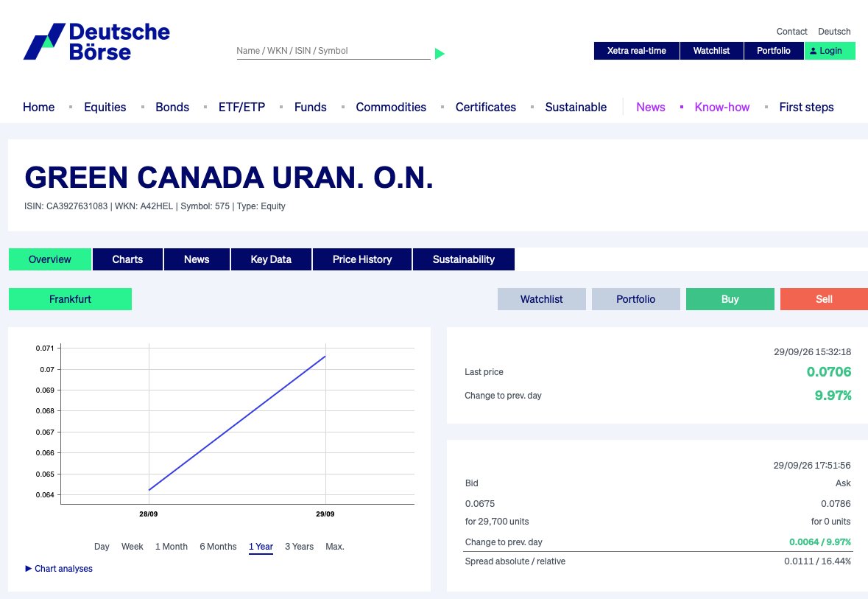This screenshot has height=599, width=868.
Task: Open the Contact link
Action: (791, 32)
